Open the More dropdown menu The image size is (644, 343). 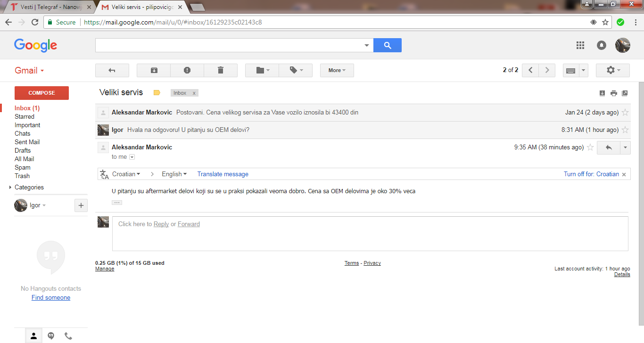click(x=337, y=70)
